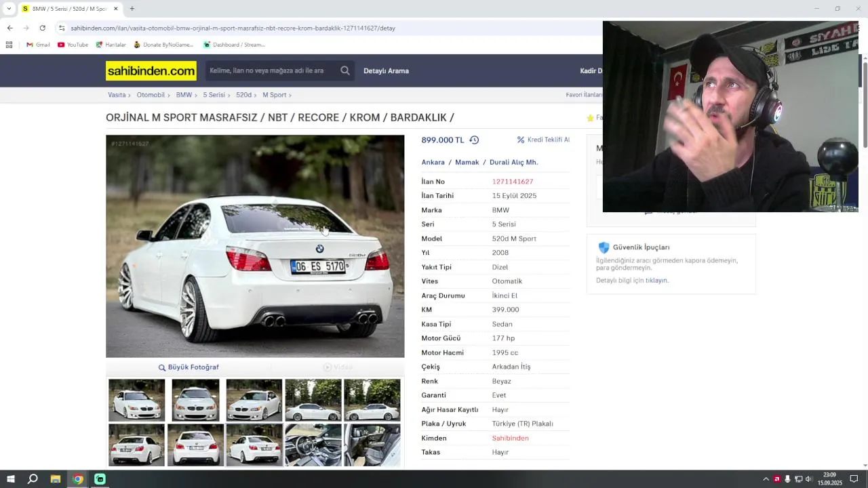Go to Vasıta breadcrumb

117,95
